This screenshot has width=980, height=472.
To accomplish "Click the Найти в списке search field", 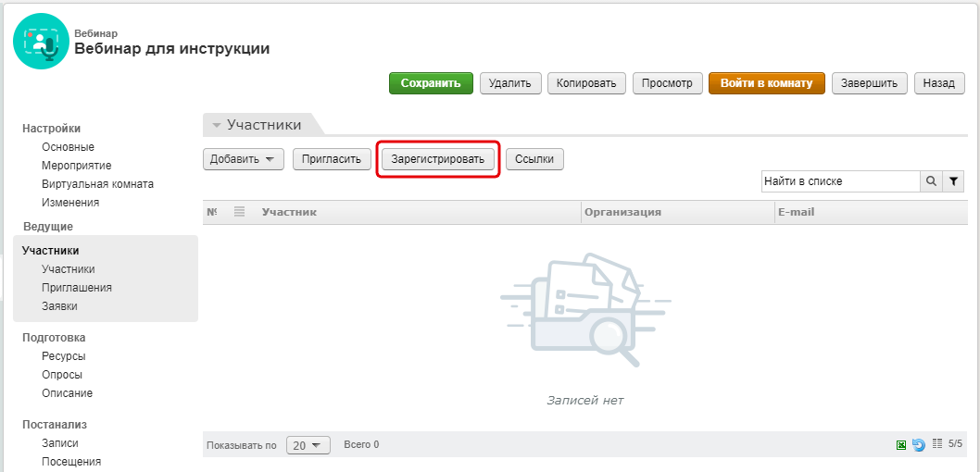I will pyautogui.click(x=840, y=181).
